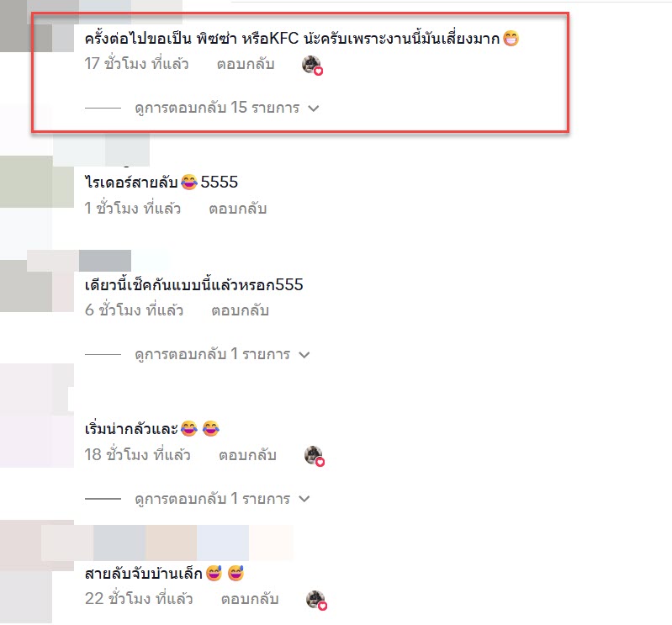Image resolution: width=672 pixels, height=625 pixels.
Task: Click the '17 ชั่วโมง ที่แล้ว' timestamp
Action: tap(136, 64)
